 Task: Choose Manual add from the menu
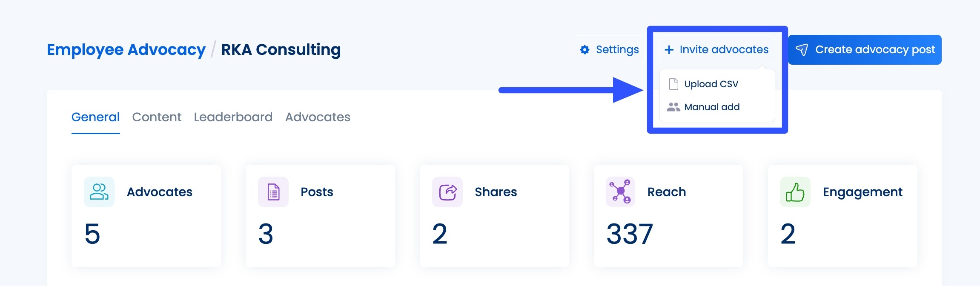click(x=712, y=107)
